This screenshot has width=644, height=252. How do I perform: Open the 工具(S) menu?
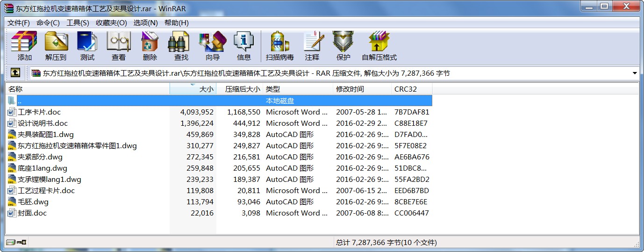(x=78, y=22)
